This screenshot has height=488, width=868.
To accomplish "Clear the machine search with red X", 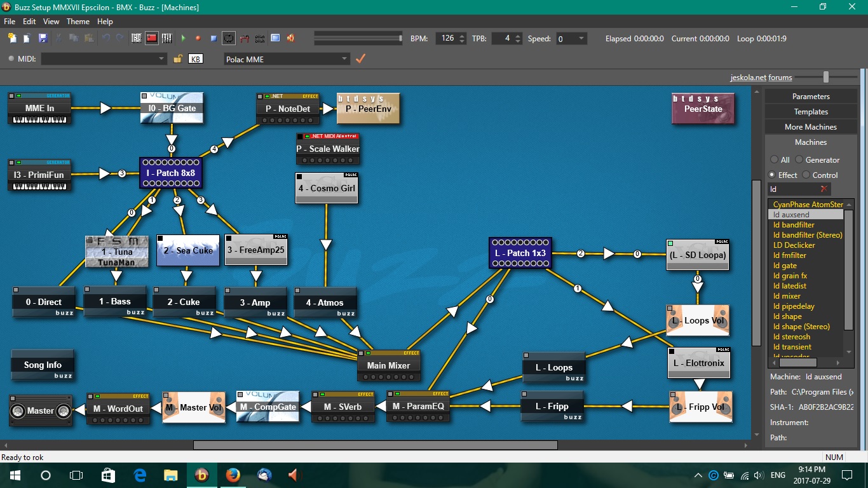I will point(824,189).
